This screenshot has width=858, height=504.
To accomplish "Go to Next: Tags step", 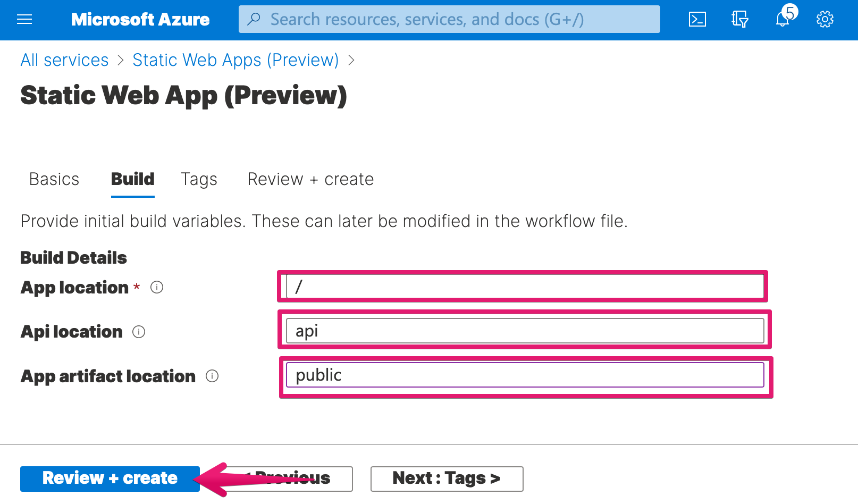I will 447,478.
